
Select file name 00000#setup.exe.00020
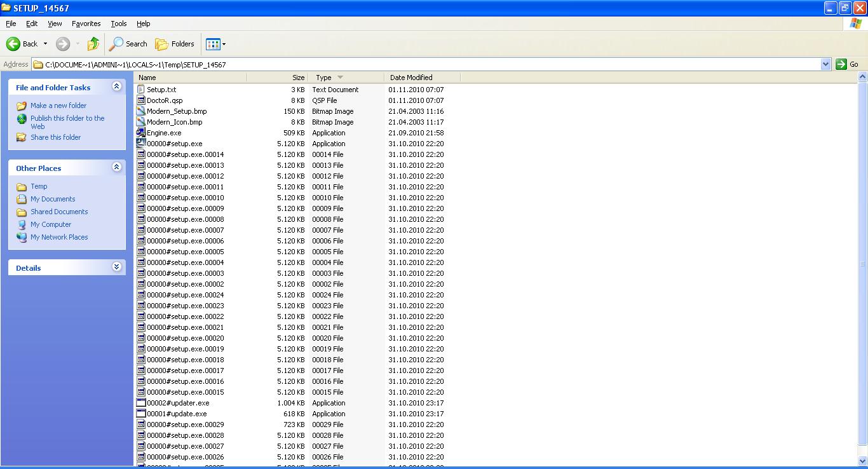click(186, 338)
